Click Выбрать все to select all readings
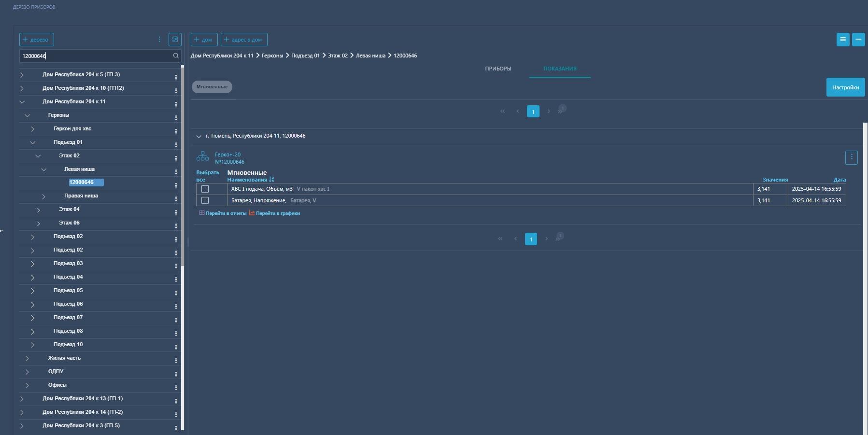 pyautogui.click(x=207, y=176)
